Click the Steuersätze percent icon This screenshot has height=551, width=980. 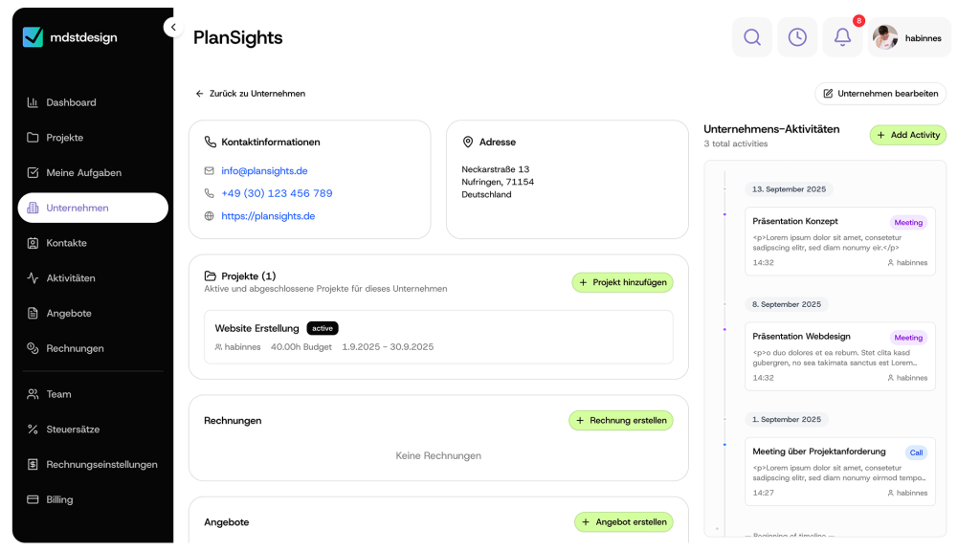coord(33,430)
